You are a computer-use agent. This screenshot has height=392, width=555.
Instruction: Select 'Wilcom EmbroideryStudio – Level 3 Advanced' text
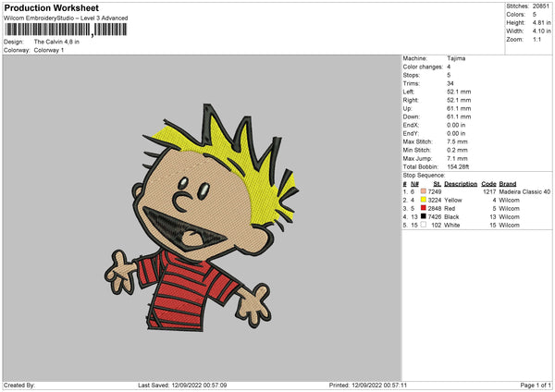pyautogui.click(x=66, y=18)
